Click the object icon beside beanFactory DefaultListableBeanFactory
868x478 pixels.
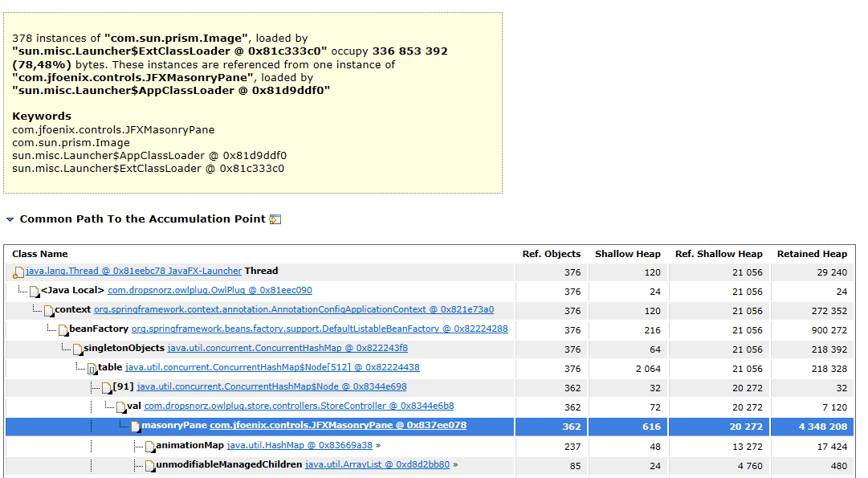(63, 329)
